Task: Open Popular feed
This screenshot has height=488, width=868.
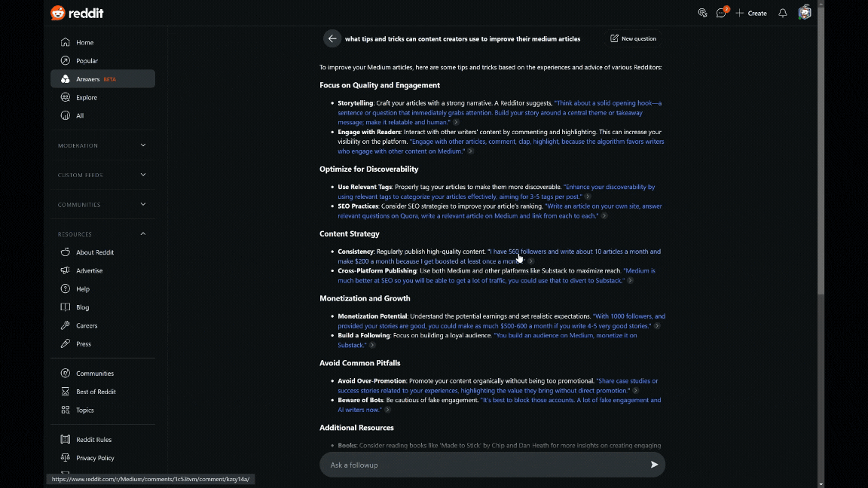Action: [x=102, y=60]
